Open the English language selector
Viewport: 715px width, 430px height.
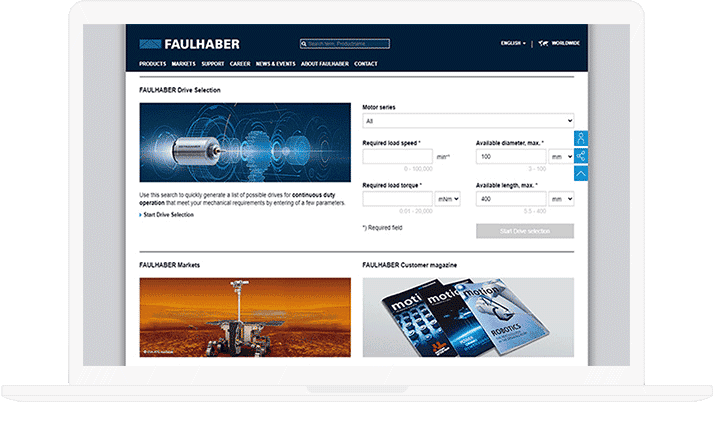[512, 43]
